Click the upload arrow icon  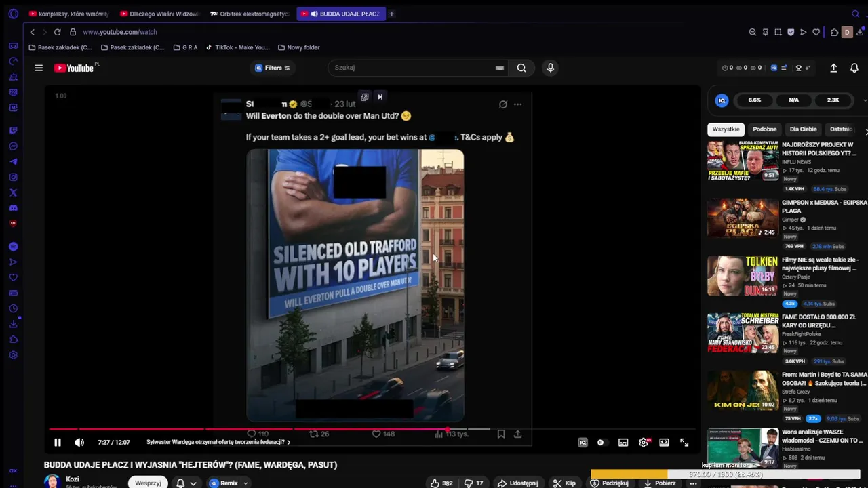click(x=833, y=68)
